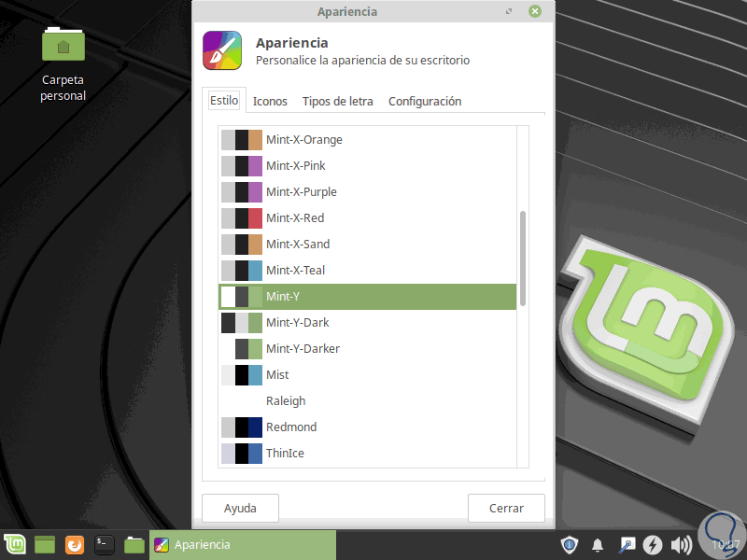Open the volume control icon

679,544
